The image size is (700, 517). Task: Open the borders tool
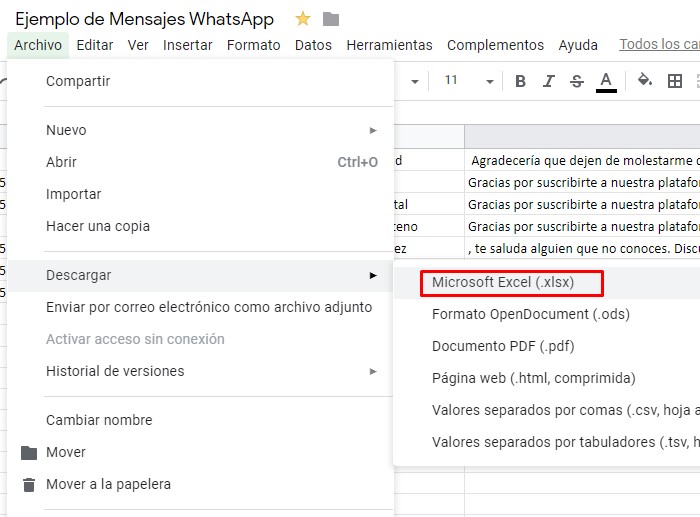point(675,81)
